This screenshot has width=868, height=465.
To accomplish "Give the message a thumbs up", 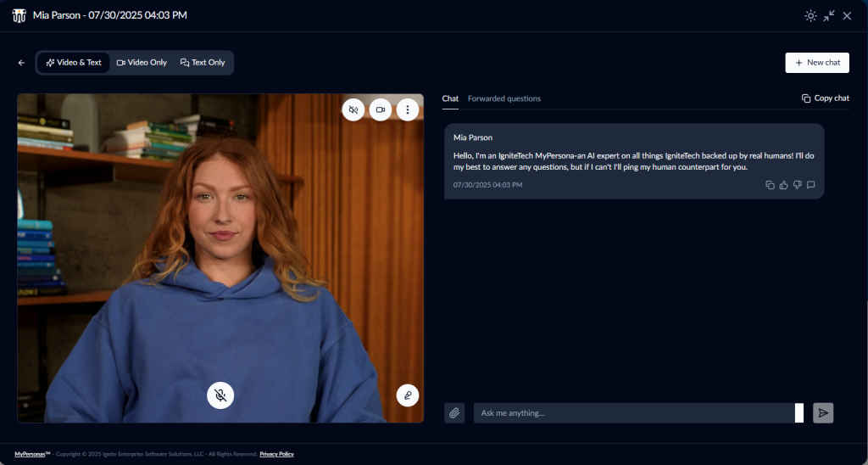I will coord(783,185).
